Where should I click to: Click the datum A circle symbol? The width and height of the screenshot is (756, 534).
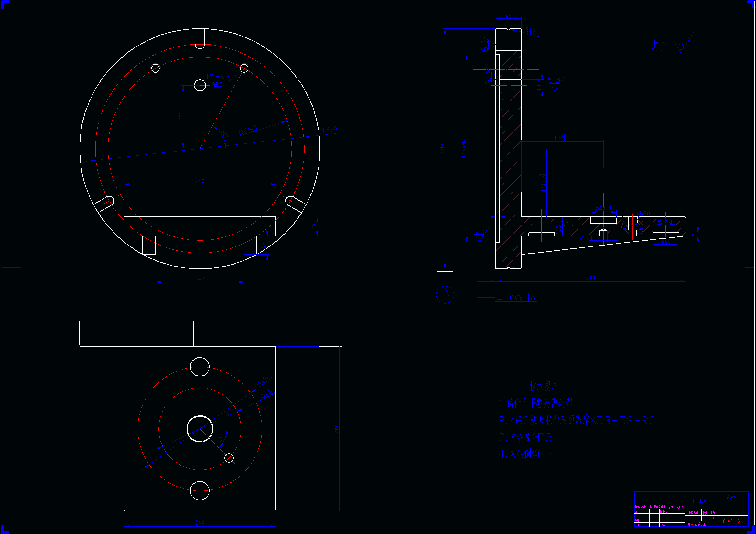click(445, 295)
